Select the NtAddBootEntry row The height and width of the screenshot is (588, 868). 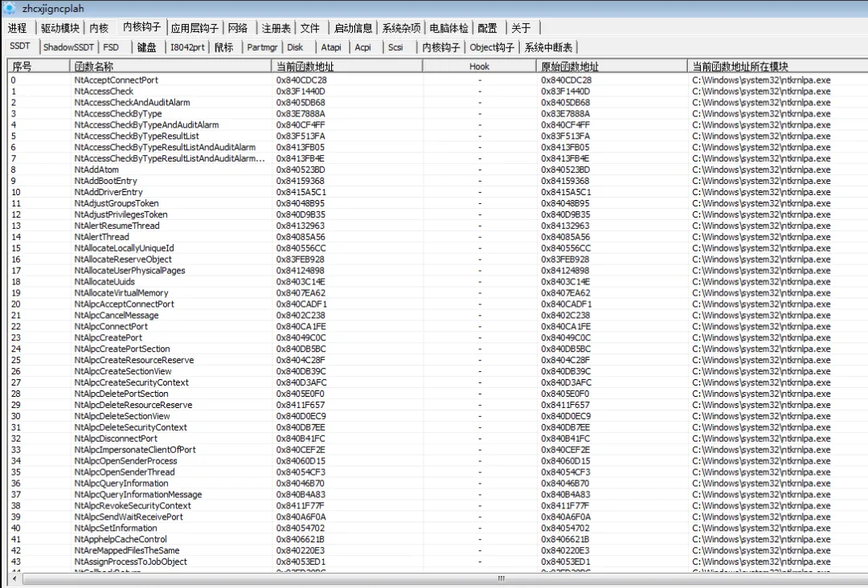(438, 181)
